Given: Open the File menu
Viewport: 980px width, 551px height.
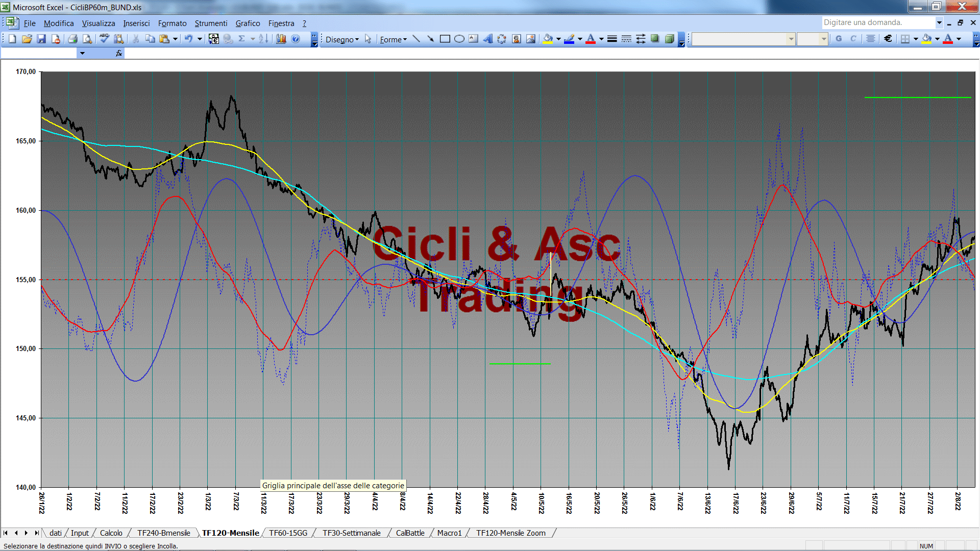Looking at the screenshot, I should (30, 23).
